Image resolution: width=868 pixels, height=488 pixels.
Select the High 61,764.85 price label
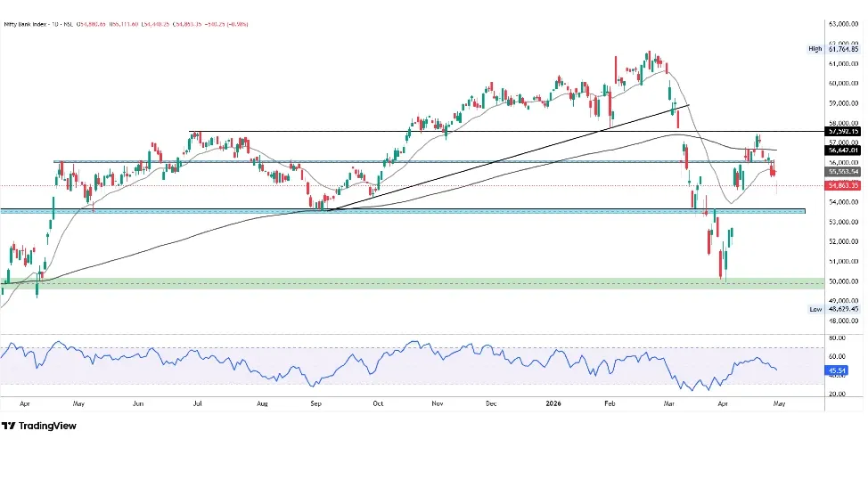(833, 49)
